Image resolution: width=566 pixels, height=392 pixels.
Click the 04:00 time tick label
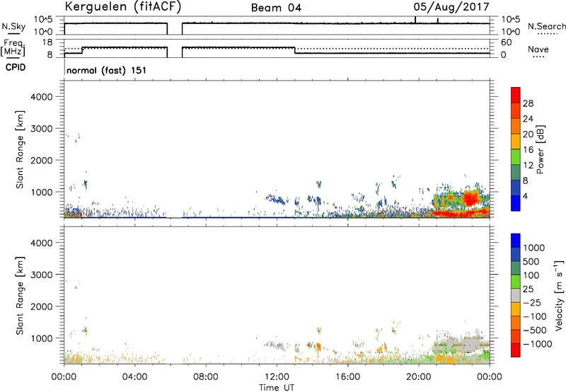pos(135,377)
